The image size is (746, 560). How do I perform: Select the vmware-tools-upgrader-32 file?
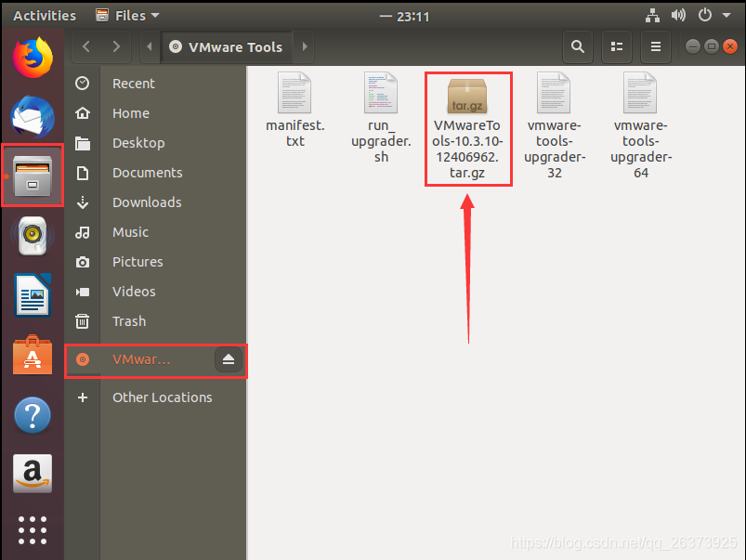coord(555,125)
